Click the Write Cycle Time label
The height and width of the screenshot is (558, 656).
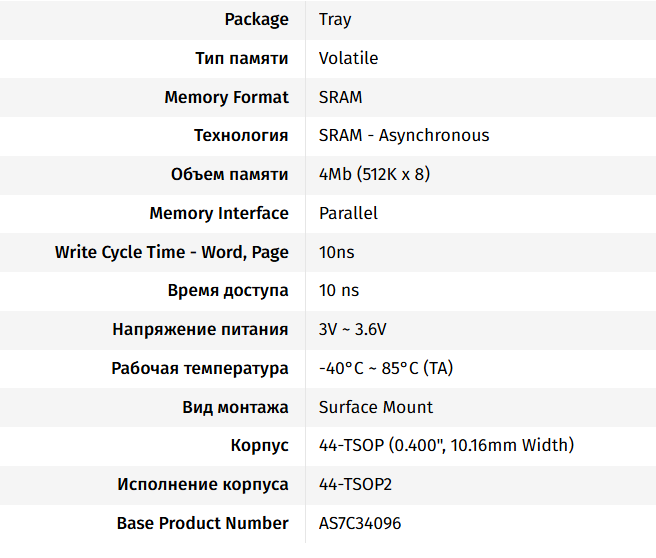tap(171, 252)
